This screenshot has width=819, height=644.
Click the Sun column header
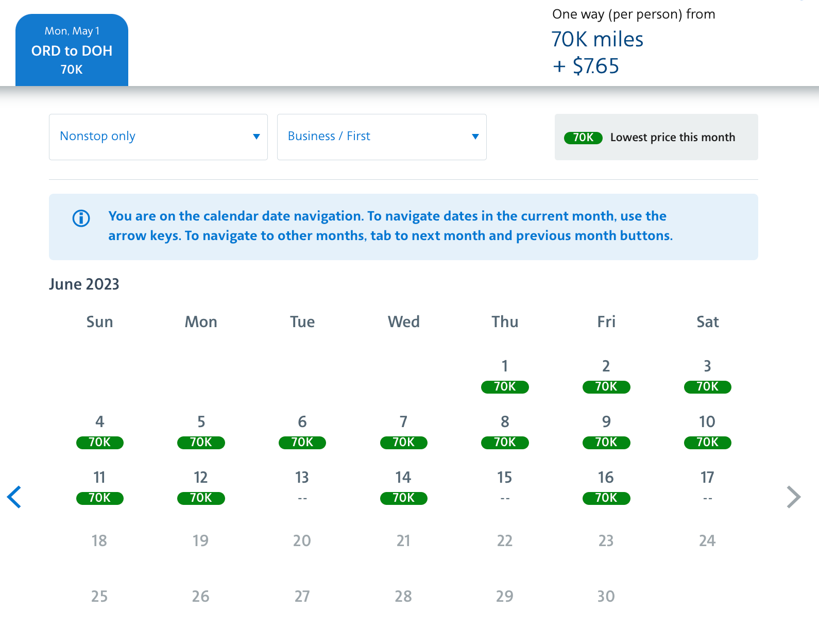[99, 321]
